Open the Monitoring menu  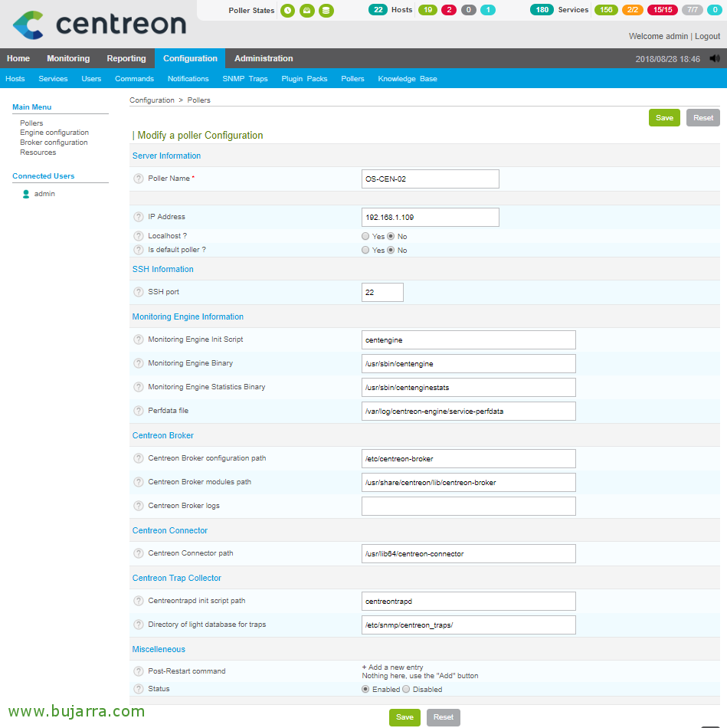[68, 58]
